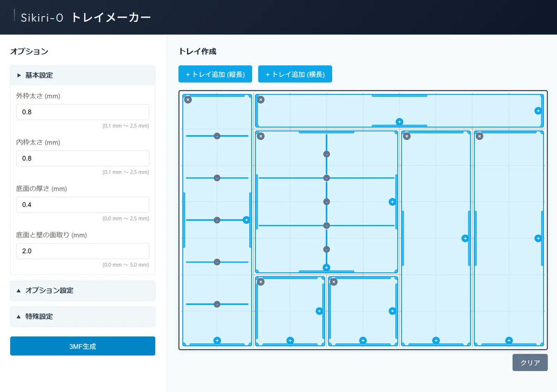557x392 pixels.
Task: Remove upper horizontal divider in the center tray
Action: pyautogui.click(x=327, y=178)
